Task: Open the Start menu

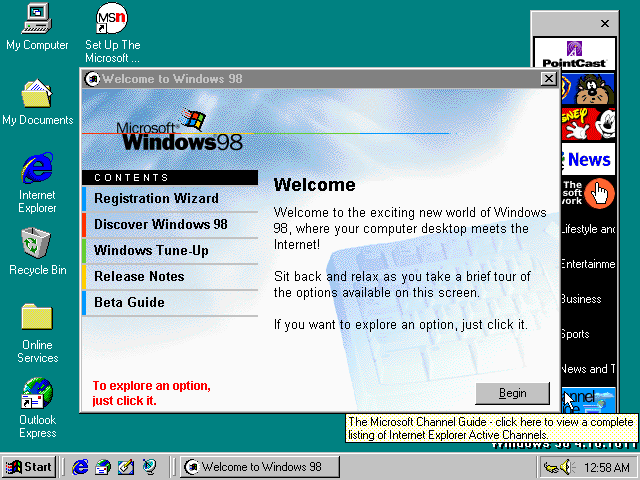Action: point(29,467)
